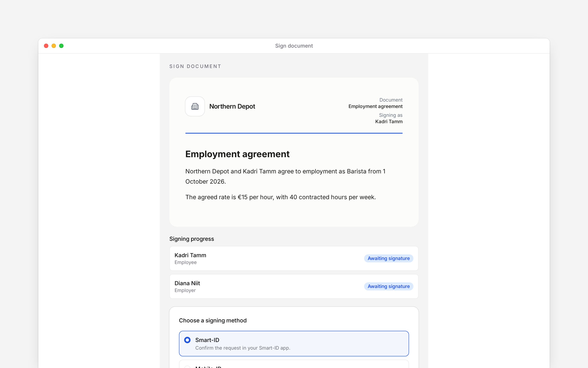Click the paragraph mentioning Barista employment
This screenshot has width=588, height=368.
(x=285, y=176)
